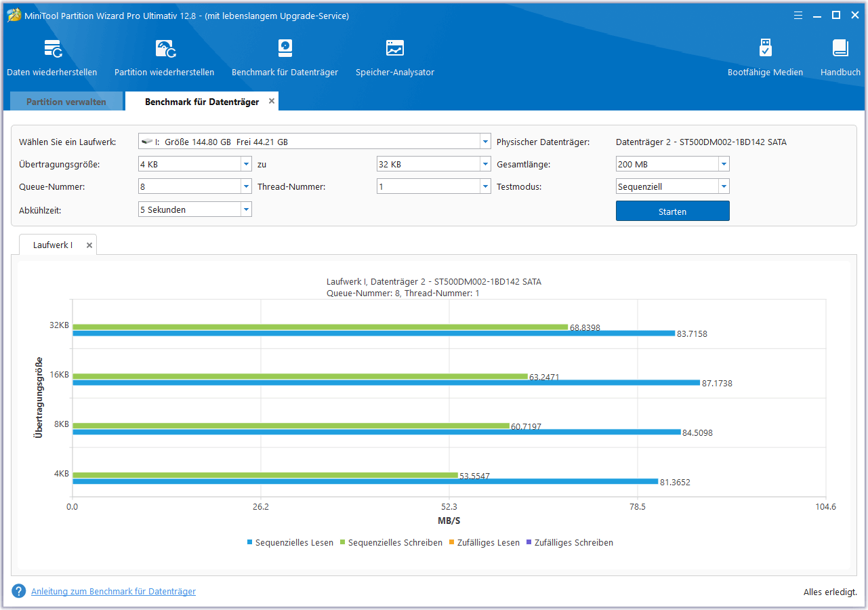Open the Gesamtlänge 200 MB dropdown

click(x=724, y=165)
